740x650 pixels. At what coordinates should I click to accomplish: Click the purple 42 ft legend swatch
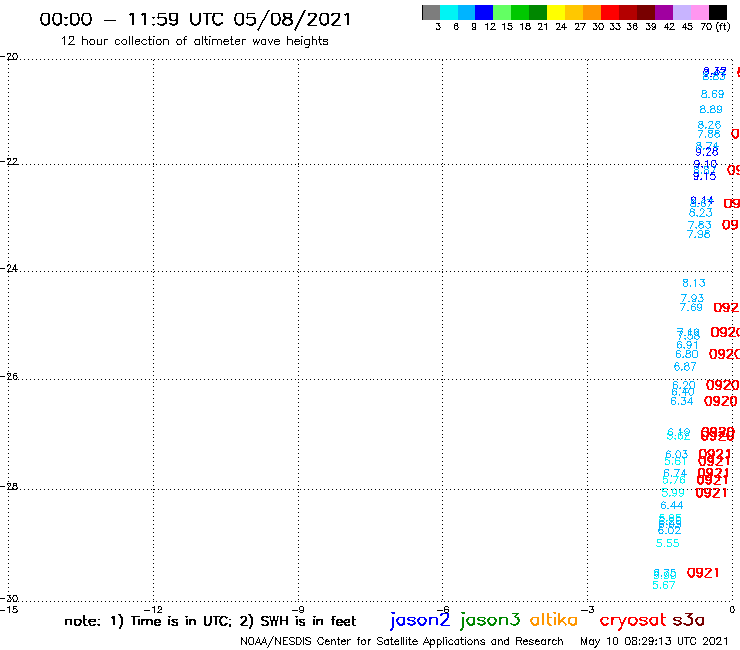click(664, 12)
